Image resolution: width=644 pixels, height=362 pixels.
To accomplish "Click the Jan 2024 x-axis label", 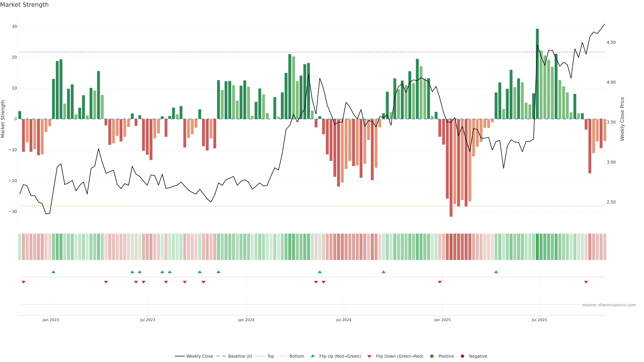I will click(246, 320).
